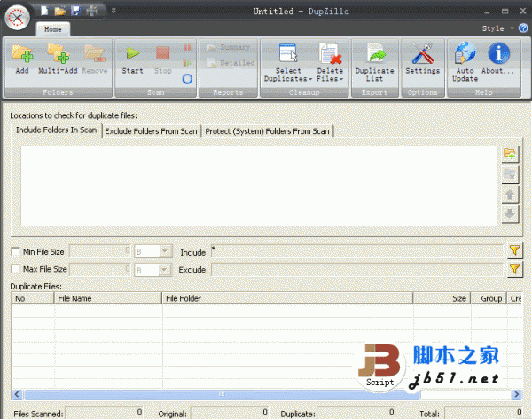This screenshot has width=532, height=419.
Task: Click the add folder icon beside folder list
Action: pyautogui.click(x=510, y=154)
